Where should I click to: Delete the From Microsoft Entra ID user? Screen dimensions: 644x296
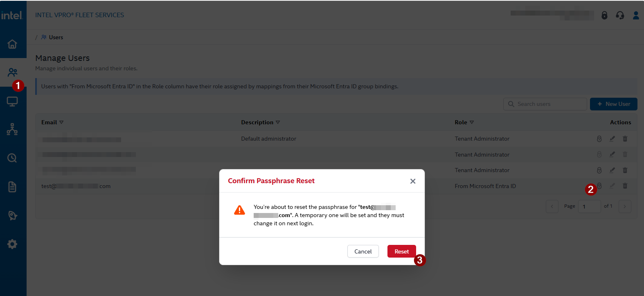click(625, 186)
